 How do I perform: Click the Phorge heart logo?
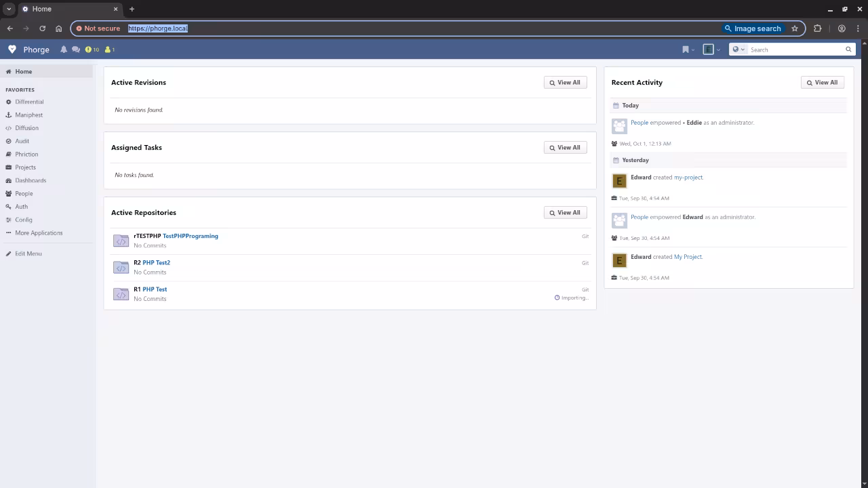point(12,49)
